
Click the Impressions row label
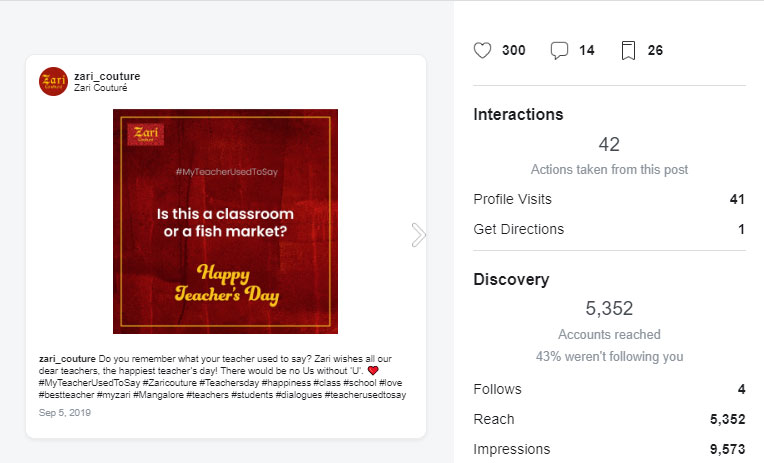pyautogui.click(x=512, y=449)
